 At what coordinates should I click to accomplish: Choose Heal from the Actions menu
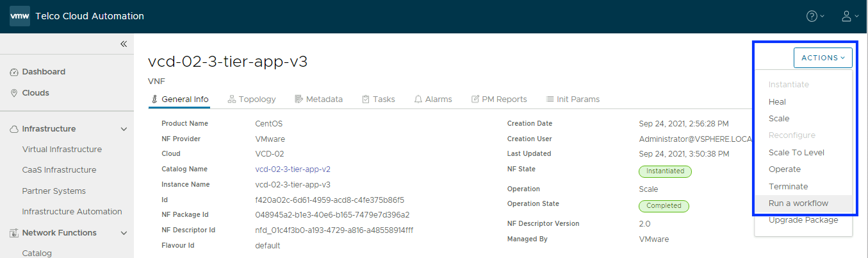pyautogui.click(x=777, y=102)
